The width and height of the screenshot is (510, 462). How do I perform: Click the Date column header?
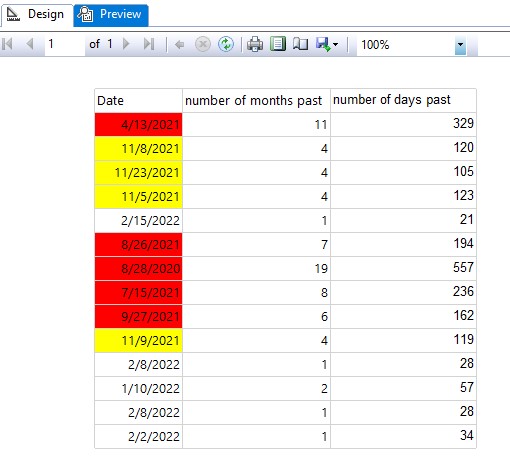pyautogui.click(x=138, y=100)
